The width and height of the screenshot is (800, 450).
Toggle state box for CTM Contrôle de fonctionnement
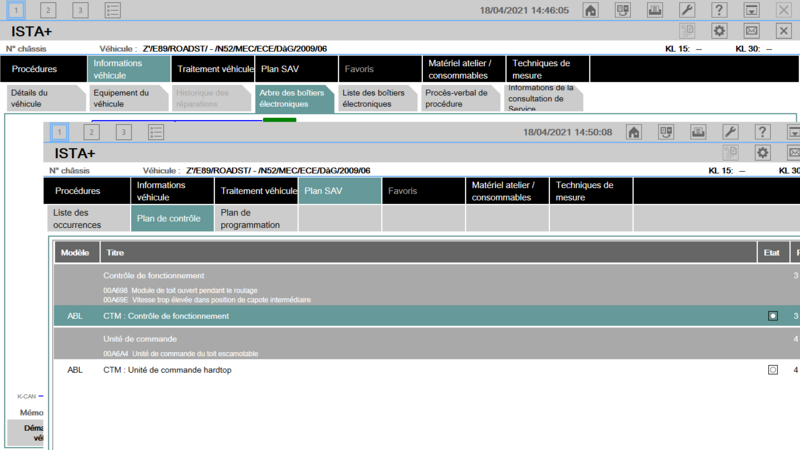click(773, 316)
